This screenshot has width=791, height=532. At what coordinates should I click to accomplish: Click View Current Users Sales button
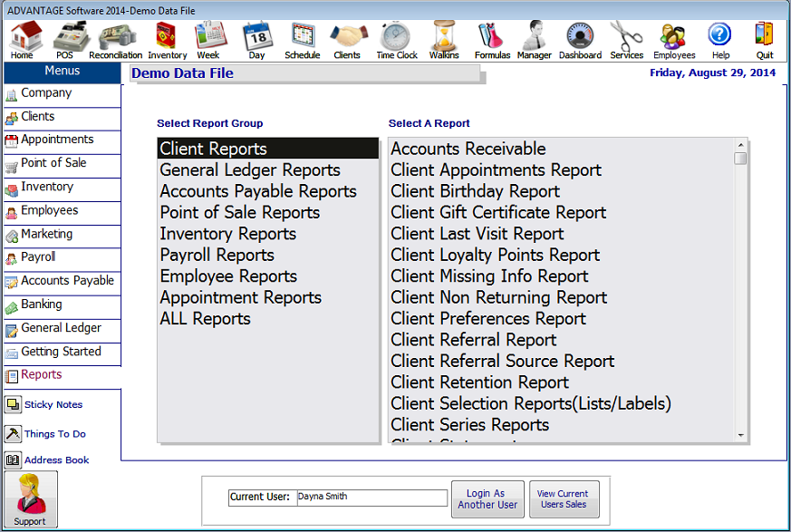(x=564, y=499)
